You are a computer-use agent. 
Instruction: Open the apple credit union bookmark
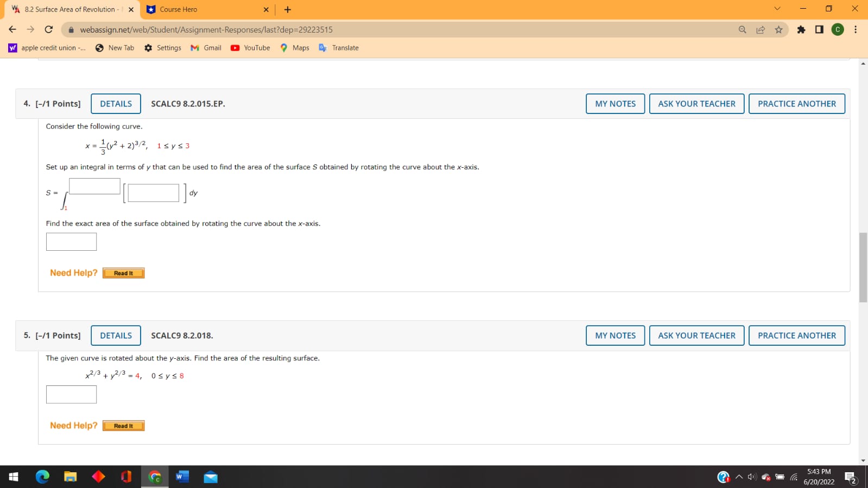[x=47, y=48]
